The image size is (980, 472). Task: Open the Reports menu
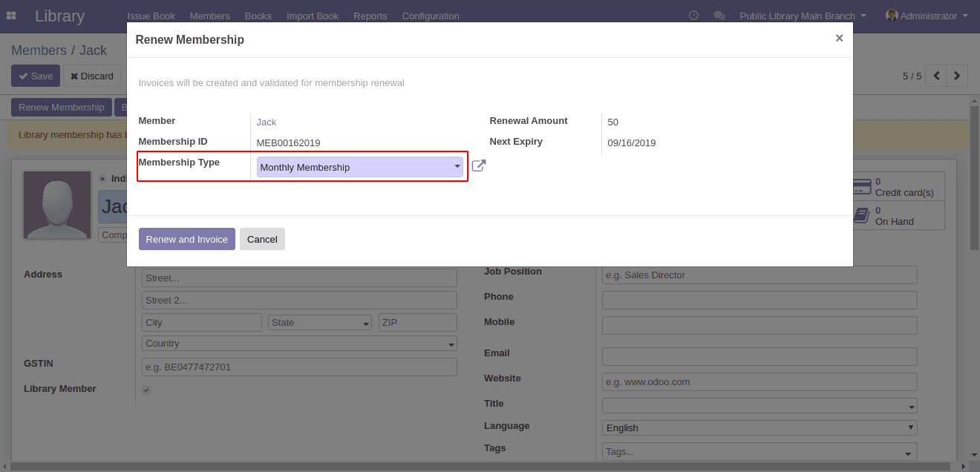pyautogui.click(x=370, y=16)
